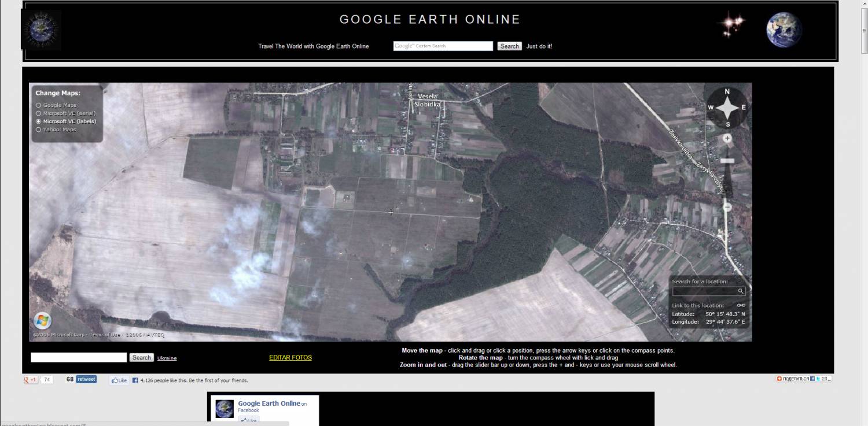Zoom out using the minus button
The image size is (868, 426).
click(727, 207)
